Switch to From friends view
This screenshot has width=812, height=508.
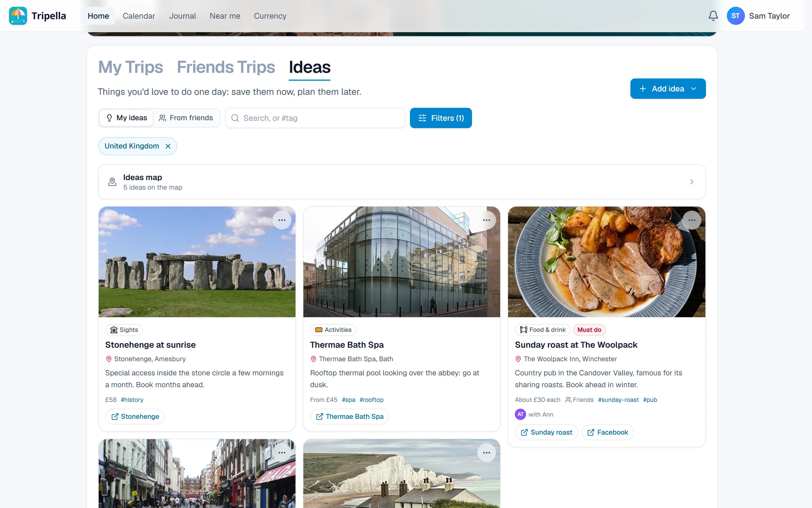coord(186,118)
